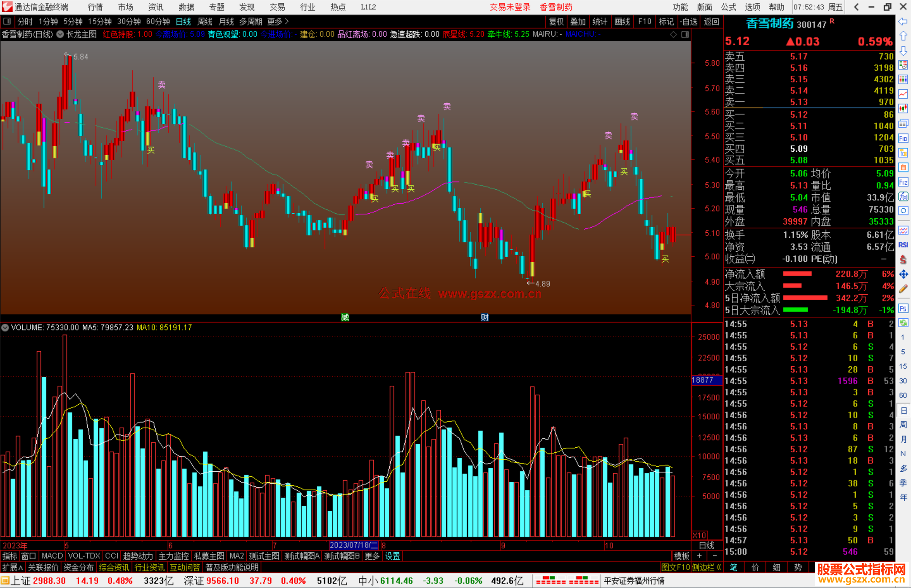Toggle the panel icon at chart top-right

685,35
